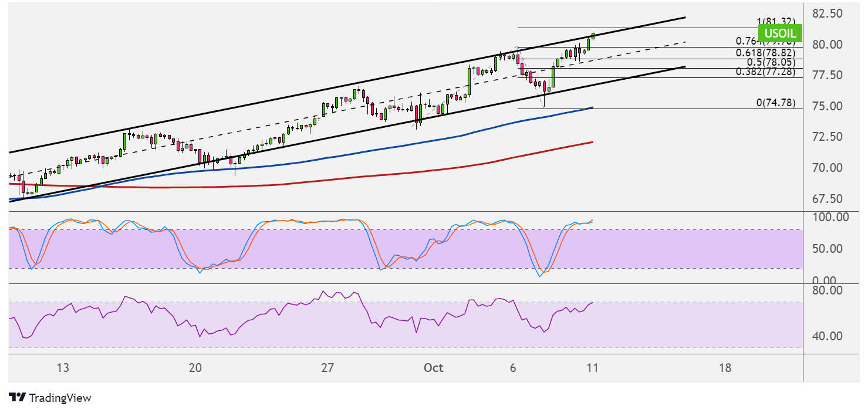
Task: Click the latest green candlestick near 81
Action: pyautogui.click(x=593, y=35)
